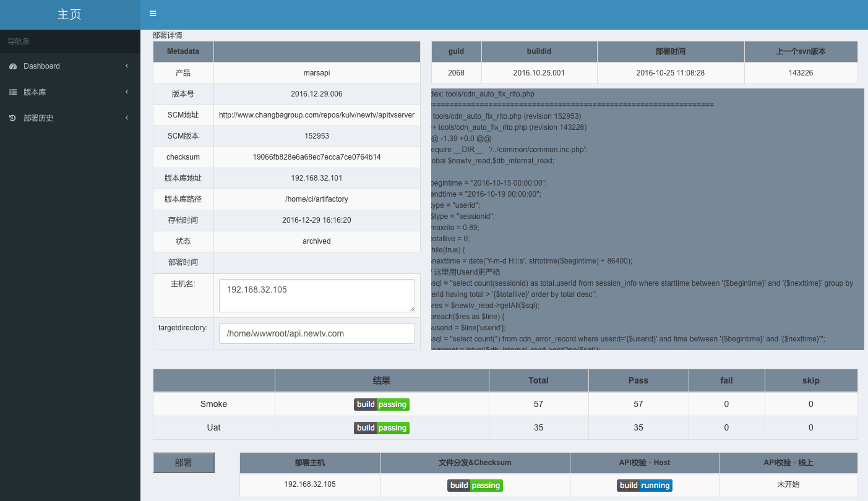This screenshot has width=868, height=501.
Task: Click the 部署 deploy button
Action: tap(184, 463)
